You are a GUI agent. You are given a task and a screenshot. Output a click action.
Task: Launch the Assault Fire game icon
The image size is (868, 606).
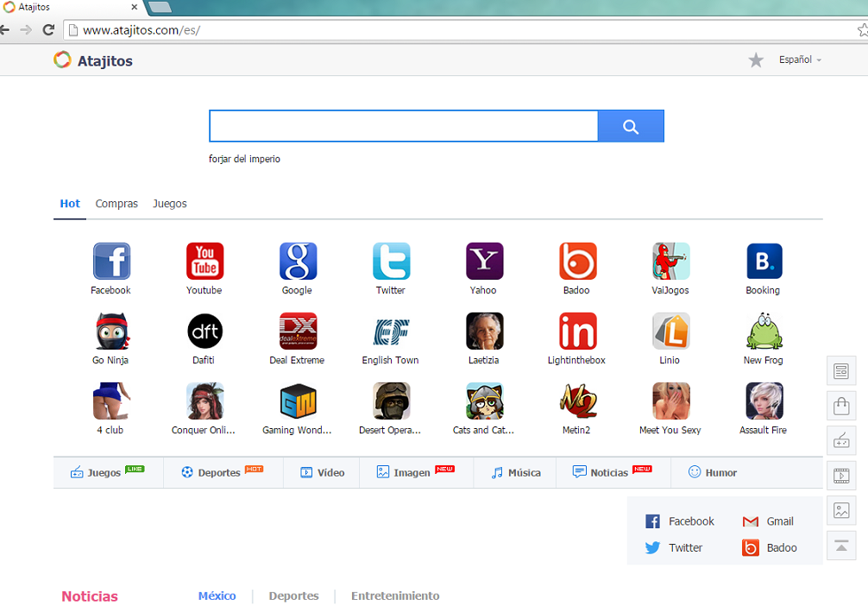point(764,401)
